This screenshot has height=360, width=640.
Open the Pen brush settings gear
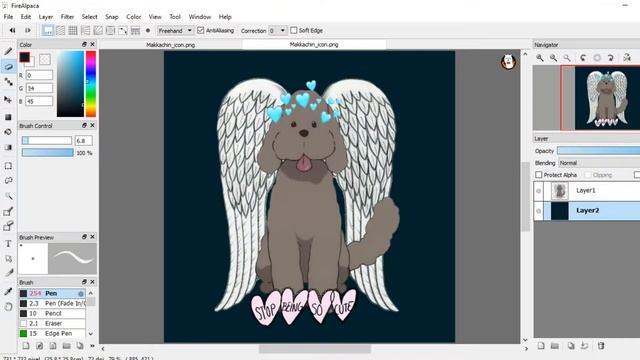(81, 293)
